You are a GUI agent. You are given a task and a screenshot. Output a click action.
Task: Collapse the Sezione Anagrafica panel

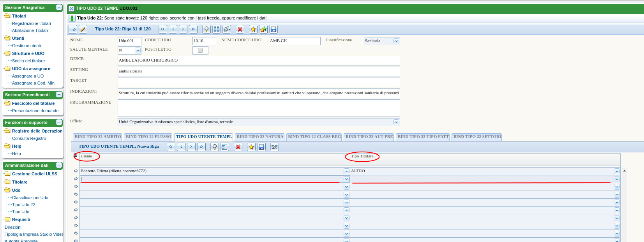tap(59, 7)
